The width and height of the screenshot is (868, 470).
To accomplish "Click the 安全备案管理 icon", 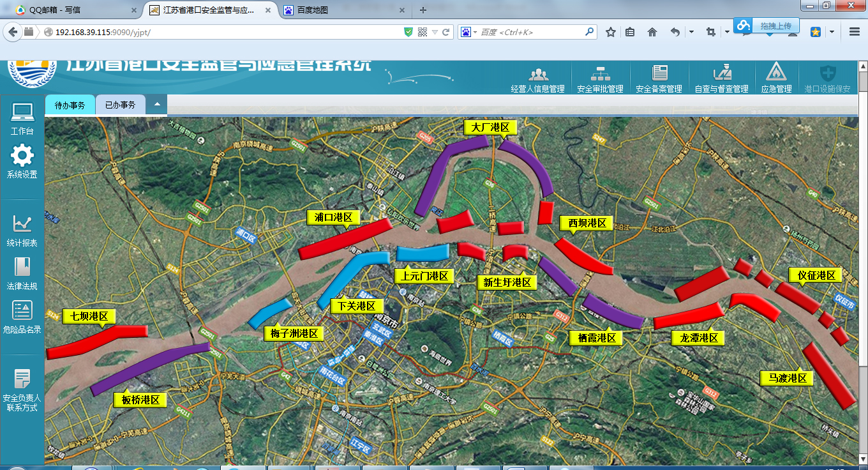I will [659, 75].
